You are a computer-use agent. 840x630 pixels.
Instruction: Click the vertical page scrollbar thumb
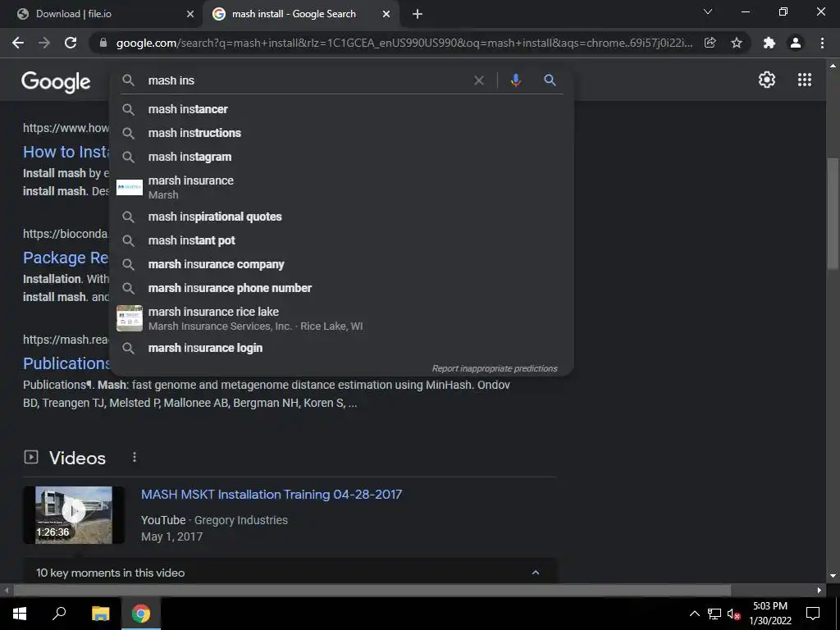coord(833,214)
